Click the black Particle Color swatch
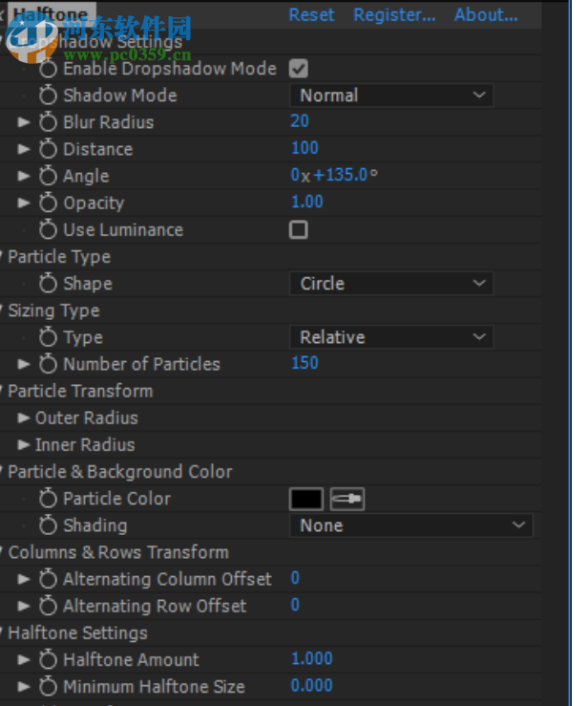 (x=306, y=499)
